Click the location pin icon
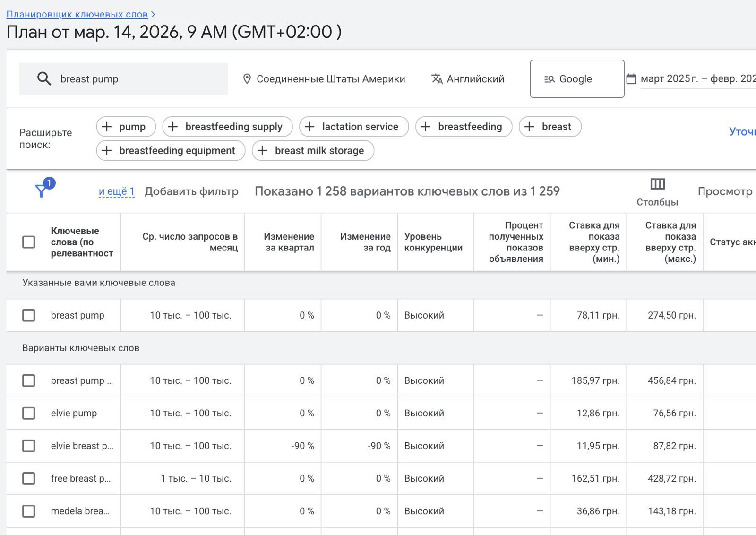Screen dimensions: 756x535 coord(247,79)
